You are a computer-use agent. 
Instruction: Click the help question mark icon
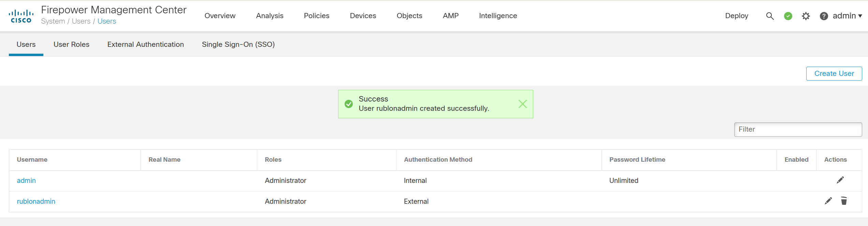tap(824, 16)
